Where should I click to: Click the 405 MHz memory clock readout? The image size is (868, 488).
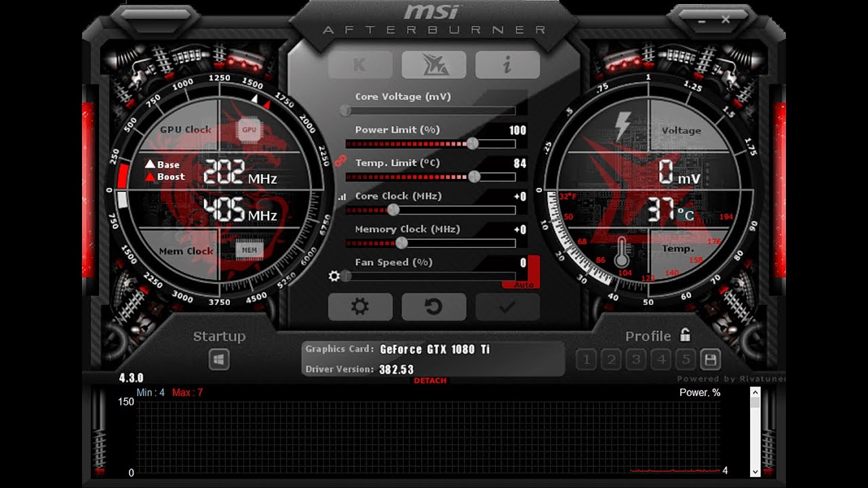tap(240, 211)
